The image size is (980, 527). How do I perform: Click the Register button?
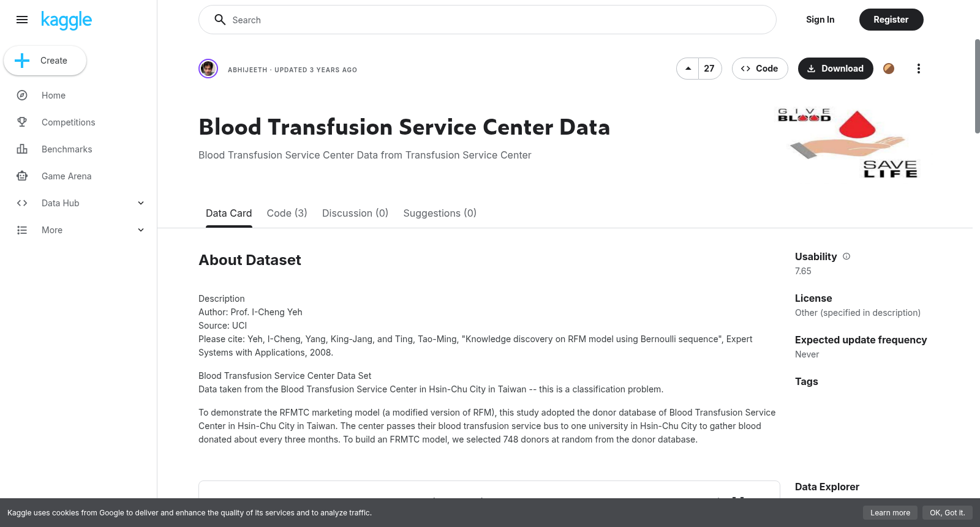[891, 20]
